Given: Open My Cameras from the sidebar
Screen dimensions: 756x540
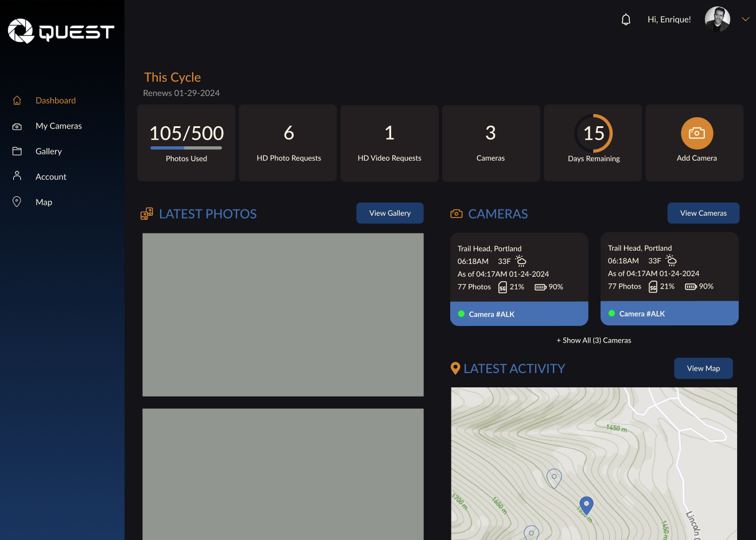Looking at the screenshot, I should click(59, 126).
